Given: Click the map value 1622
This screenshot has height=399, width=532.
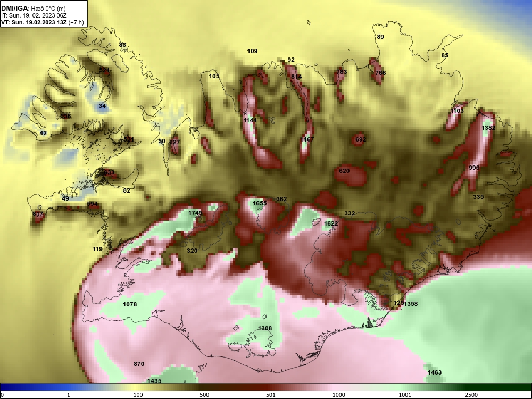Looking at the screenshot, I should click(x=331, y=223).
